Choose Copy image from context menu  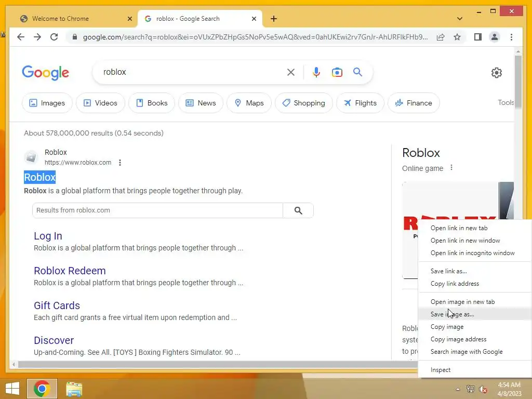point(475,327)
